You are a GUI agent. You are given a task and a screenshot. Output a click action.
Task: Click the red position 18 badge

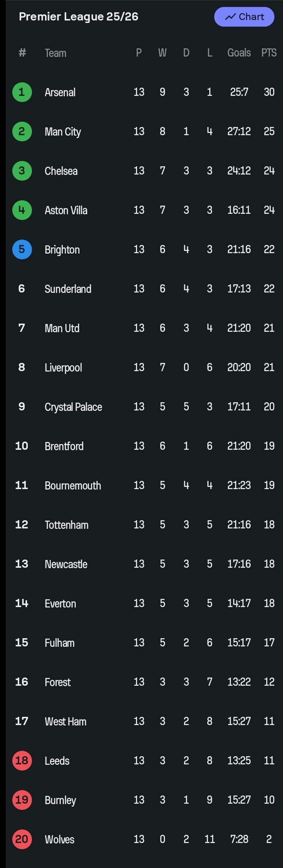22,761
